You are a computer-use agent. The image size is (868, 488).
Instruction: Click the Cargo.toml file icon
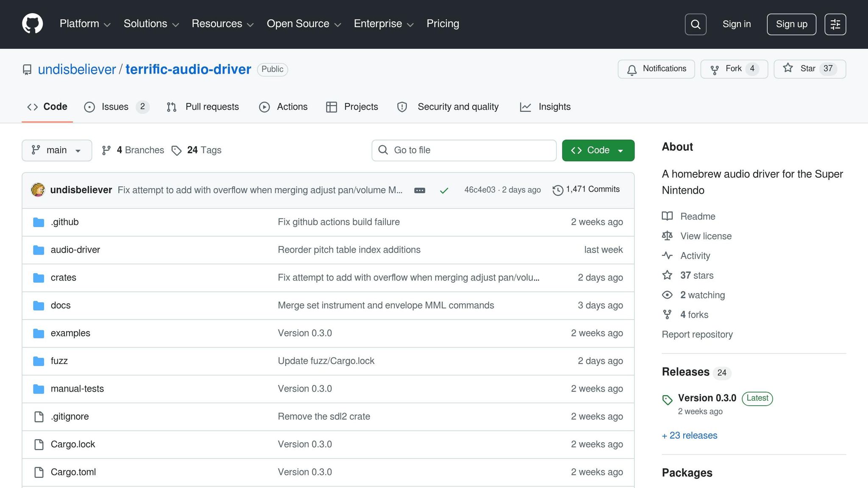click(39, 472)
